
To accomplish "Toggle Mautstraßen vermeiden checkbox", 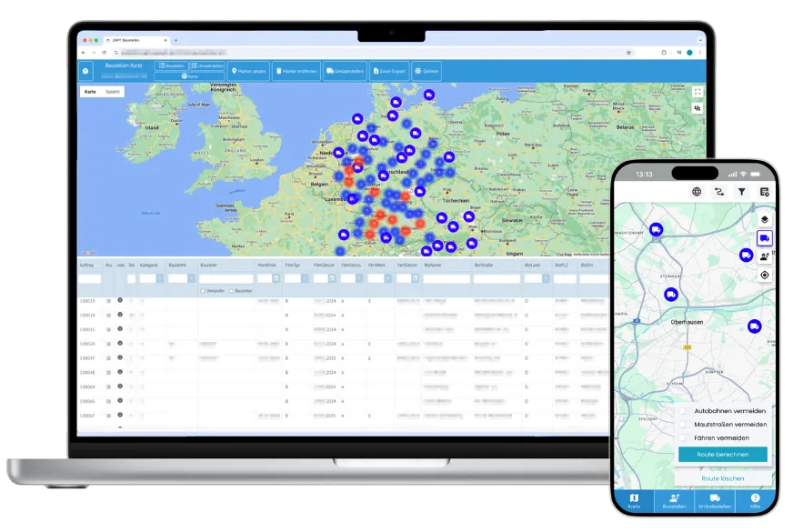I will pos(683,425).
